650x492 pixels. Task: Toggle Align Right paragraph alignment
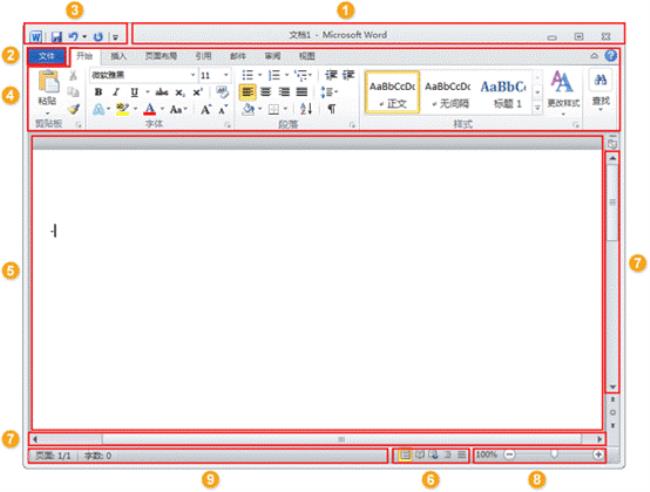point(284,92)
